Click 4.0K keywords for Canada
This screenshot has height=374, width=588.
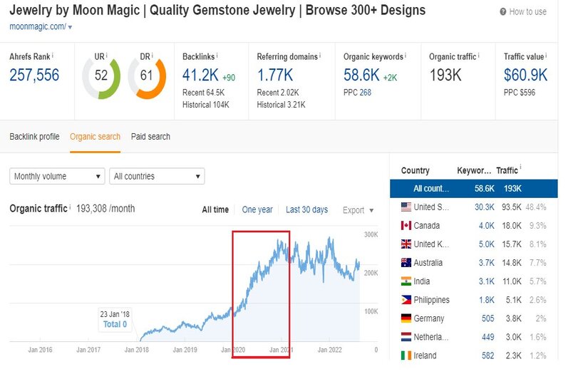[486, 226]
